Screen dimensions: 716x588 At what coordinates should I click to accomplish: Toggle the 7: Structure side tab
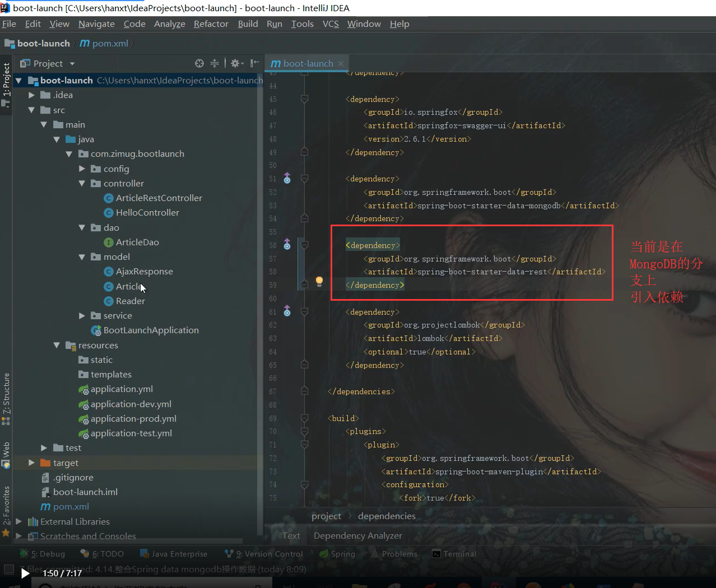[6, 398]
